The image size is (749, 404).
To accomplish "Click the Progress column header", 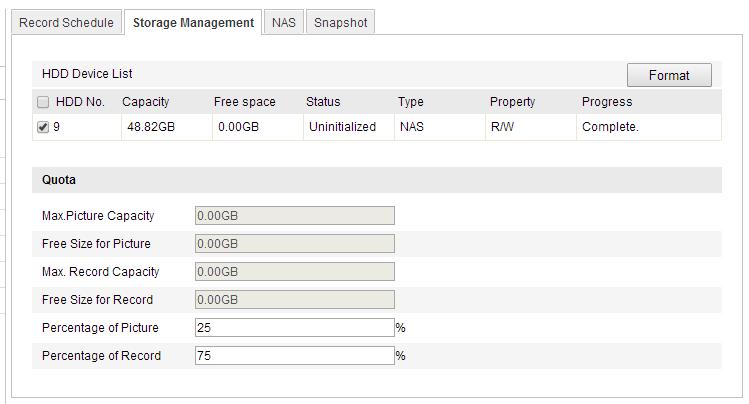I will 607,102.
